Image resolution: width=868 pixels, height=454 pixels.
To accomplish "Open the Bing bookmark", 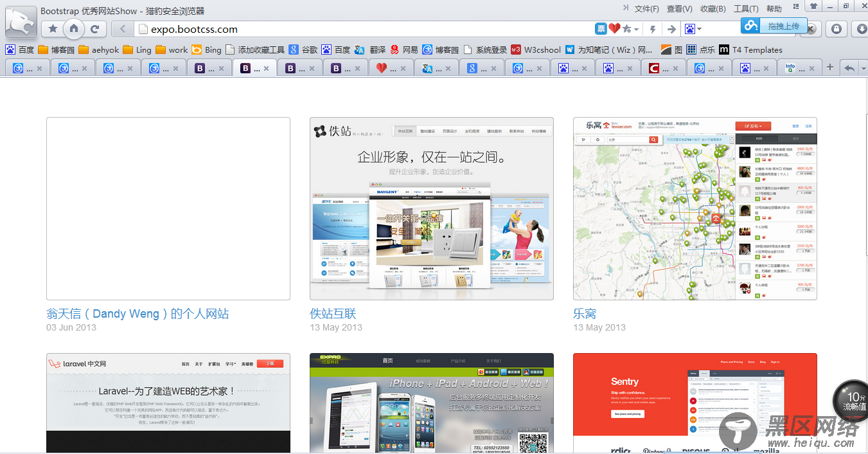I will [x=206, y=50].
